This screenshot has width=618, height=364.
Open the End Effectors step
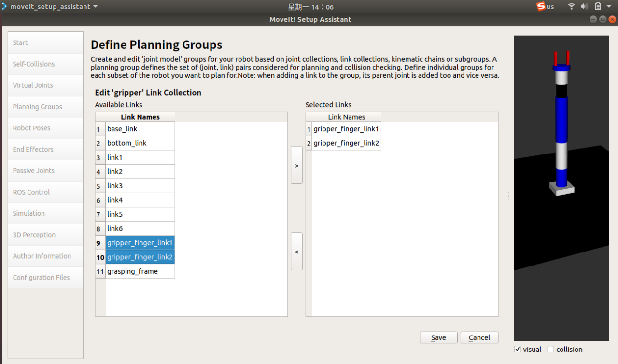click(45, 149)
